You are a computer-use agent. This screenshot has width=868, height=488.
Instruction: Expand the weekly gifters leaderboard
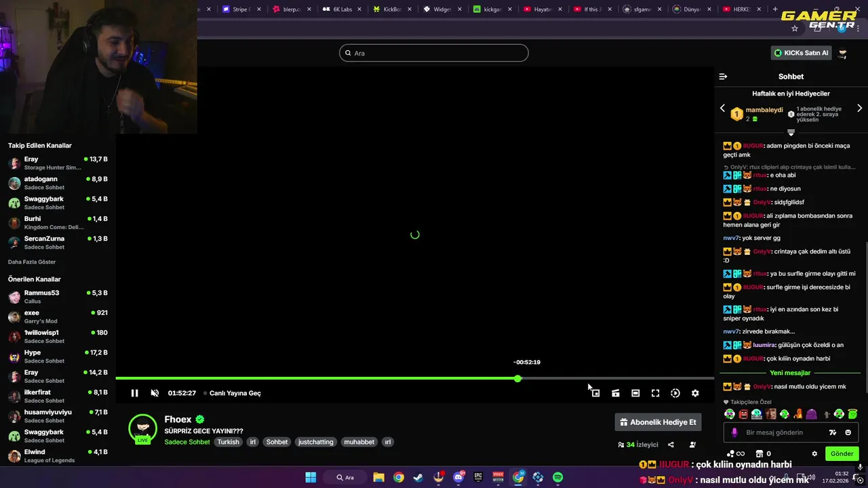791,133
